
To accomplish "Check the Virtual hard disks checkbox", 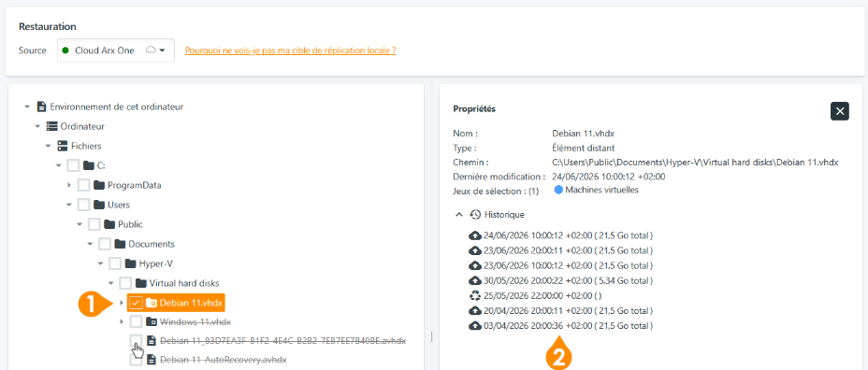I will [x=125, y=283].
